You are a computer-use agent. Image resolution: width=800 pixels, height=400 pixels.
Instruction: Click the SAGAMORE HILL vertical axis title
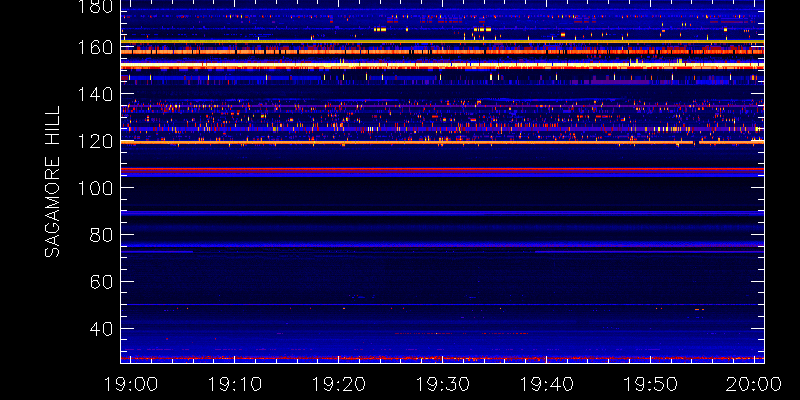pyautogui.click(x=52, y=181)
